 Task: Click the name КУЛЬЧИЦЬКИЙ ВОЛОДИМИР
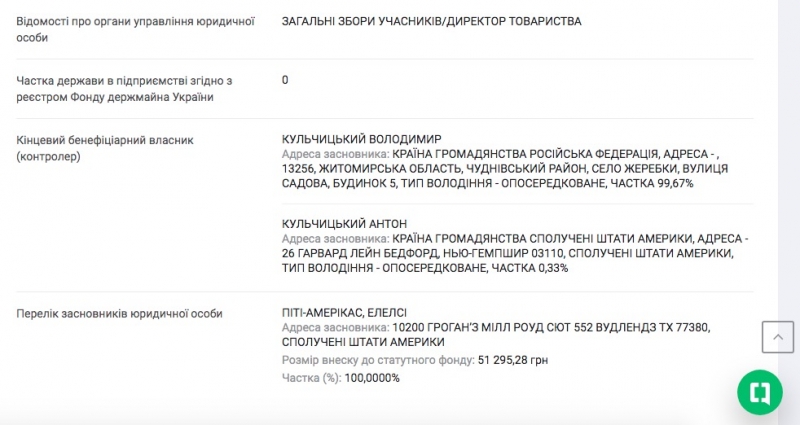point(362,139)
